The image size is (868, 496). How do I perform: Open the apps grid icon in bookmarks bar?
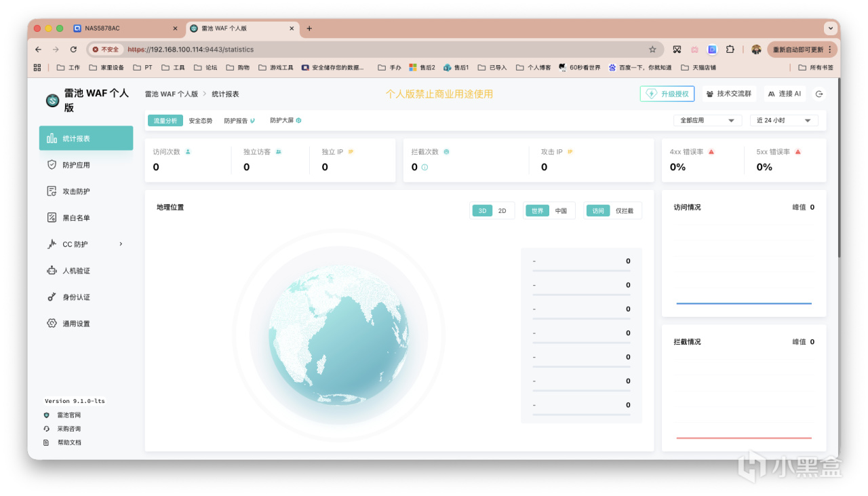click(x=37, y=67)
